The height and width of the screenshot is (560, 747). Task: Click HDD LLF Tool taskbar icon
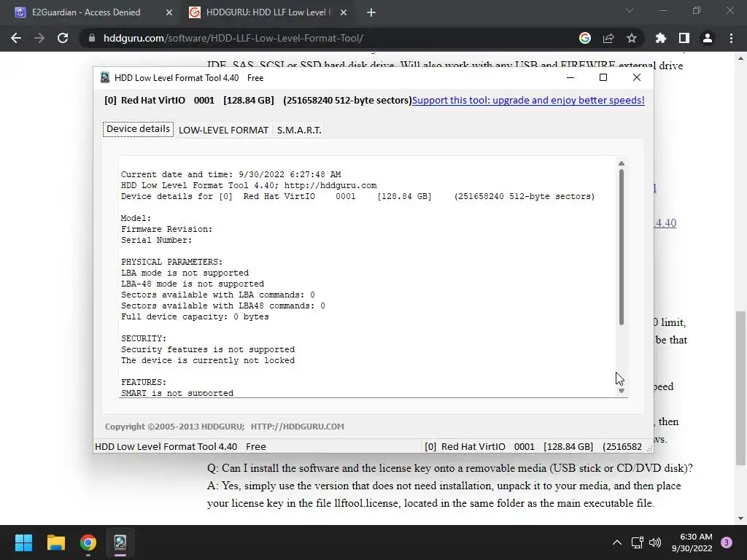[120, 542]
